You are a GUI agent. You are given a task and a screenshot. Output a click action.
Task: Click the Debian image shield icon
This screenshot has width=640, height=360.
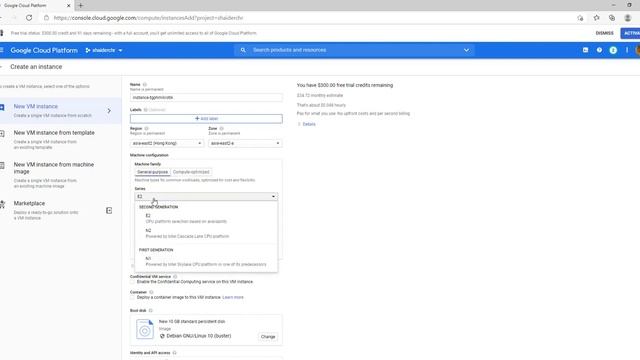(x=162, y=336)
